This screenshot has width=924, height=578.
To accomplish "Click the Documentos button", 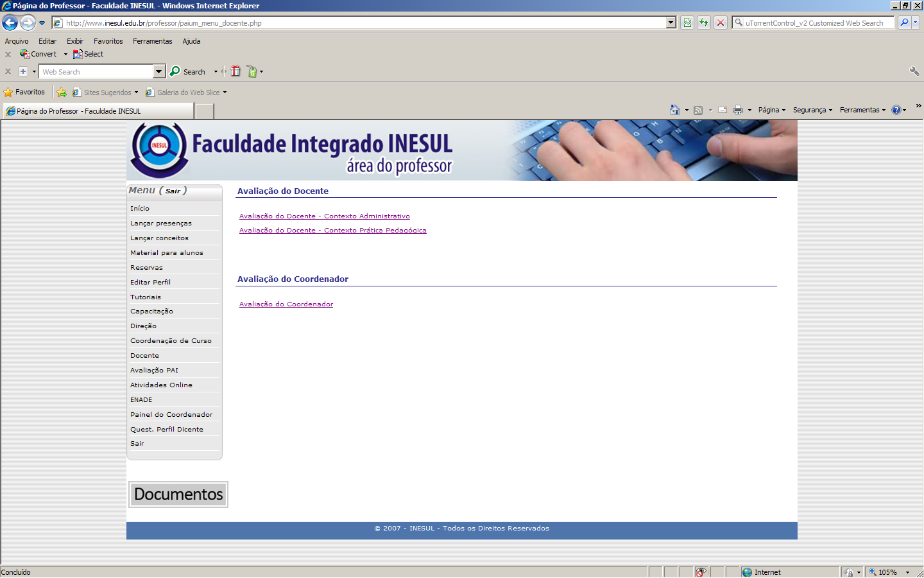I will (x=178, y=495).
